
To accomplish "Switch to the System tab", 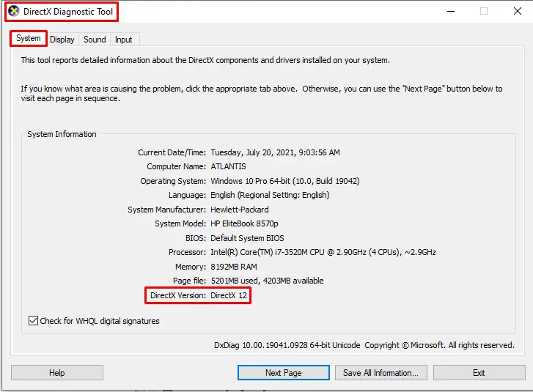I will (28, 38).
